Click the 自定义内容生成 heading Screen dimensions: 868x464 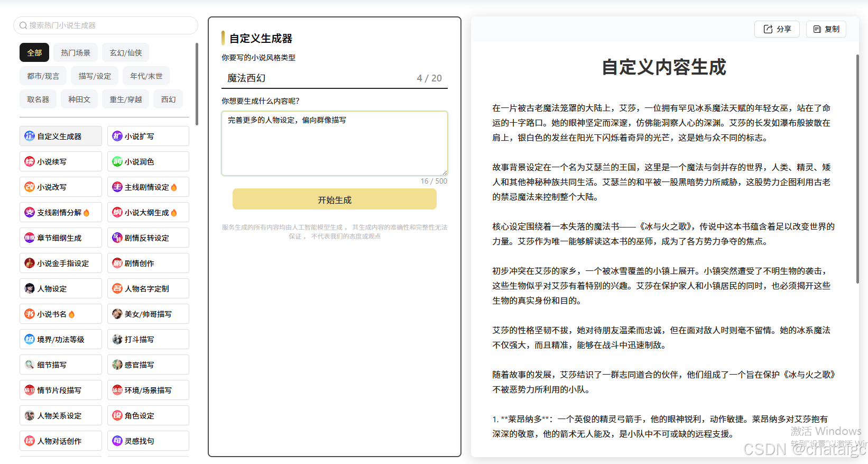(x=664, y=67)
